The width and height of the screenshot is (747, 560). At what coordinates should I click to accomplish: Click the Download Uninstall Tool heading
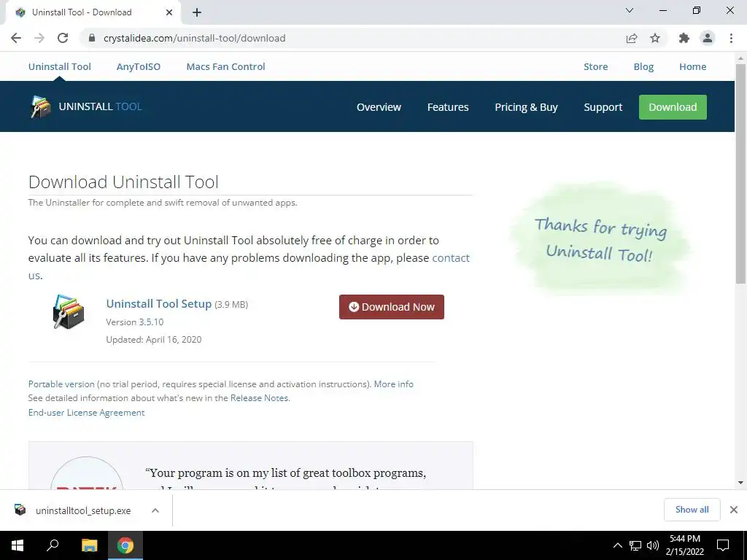[x=123, y=182]
